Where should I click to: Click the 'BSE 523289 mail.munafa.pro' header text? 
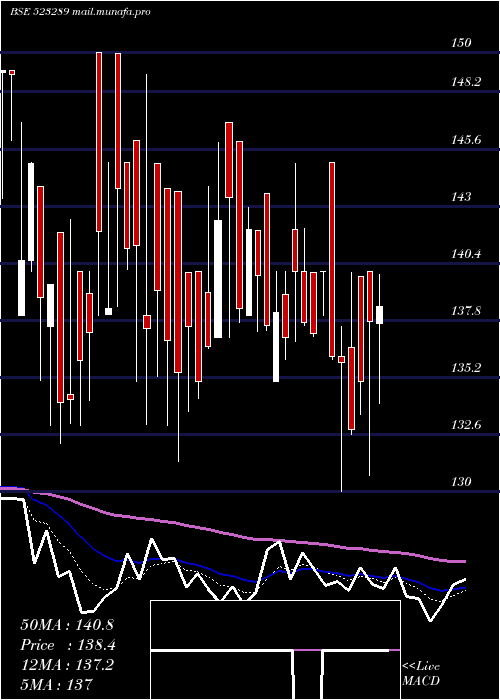(x=80, y=12)
